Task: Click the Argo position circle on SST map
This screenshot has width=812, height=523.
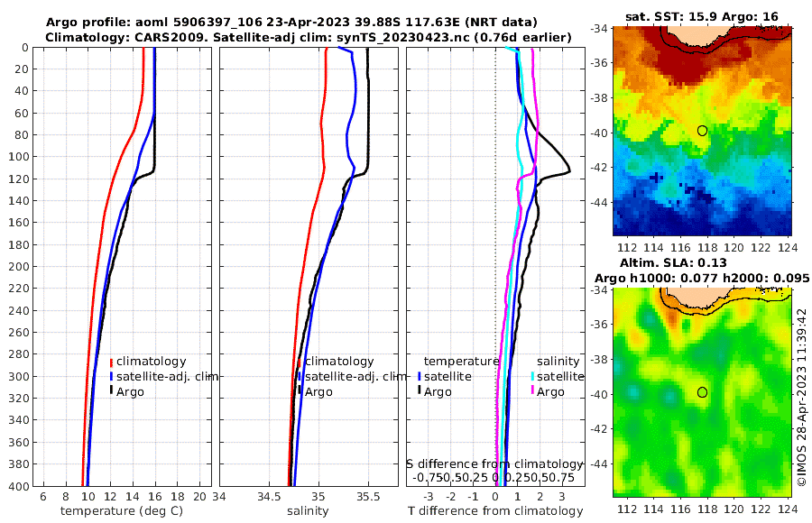Action: [702, 131]
